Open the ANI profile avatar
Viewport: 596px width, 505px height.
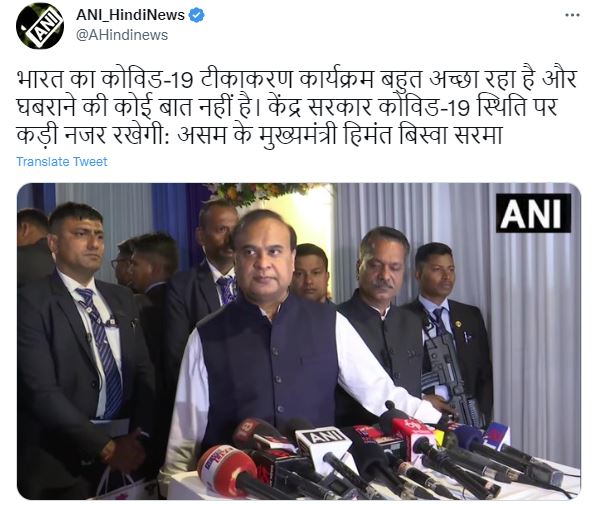40,26
